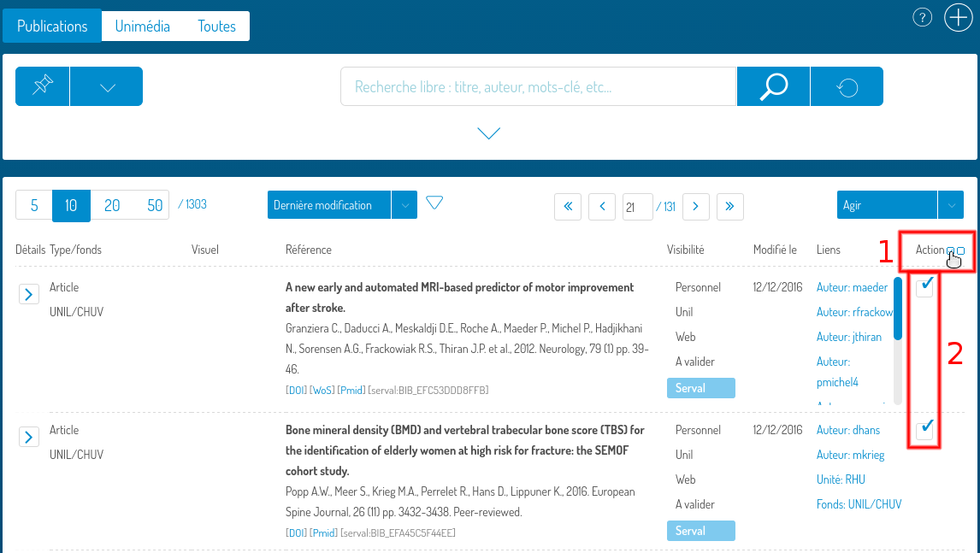Click the Type/fonds column header

(x=75, y=250)
